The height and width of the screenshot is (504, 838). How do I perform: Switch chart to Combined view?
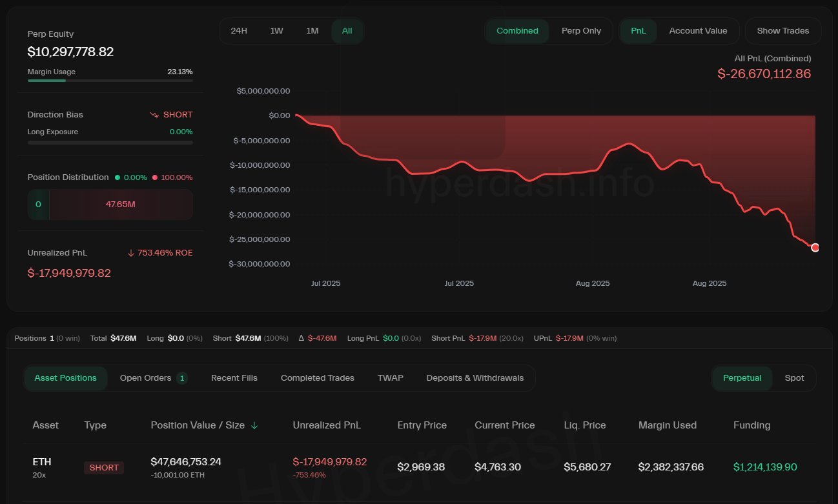click(518, 31)
